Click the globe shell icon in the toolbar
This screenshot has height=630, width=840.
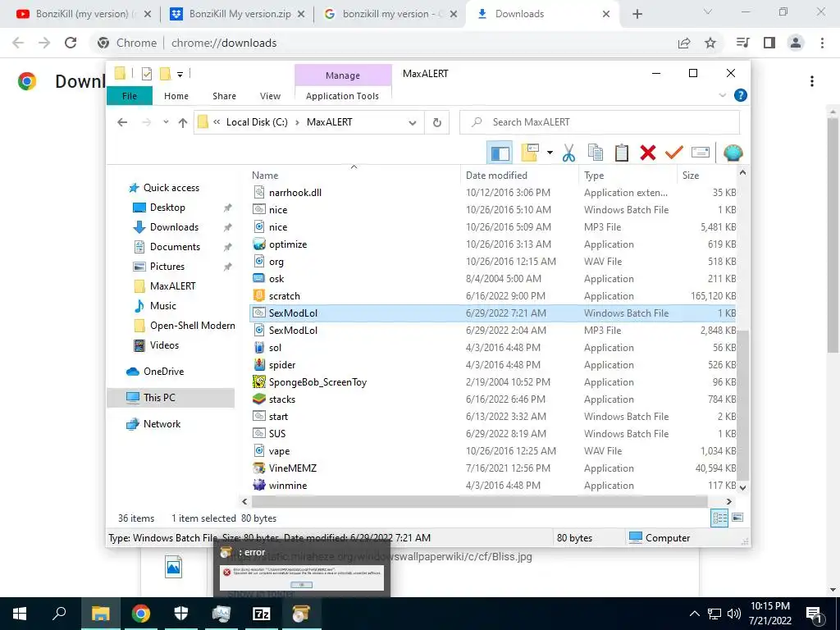coord(733,153)
